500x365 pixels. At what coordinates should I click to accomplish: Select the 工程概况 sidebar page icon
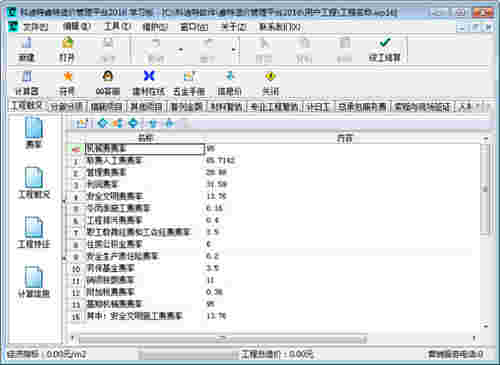pyautogui.click(x=34, y=183)
